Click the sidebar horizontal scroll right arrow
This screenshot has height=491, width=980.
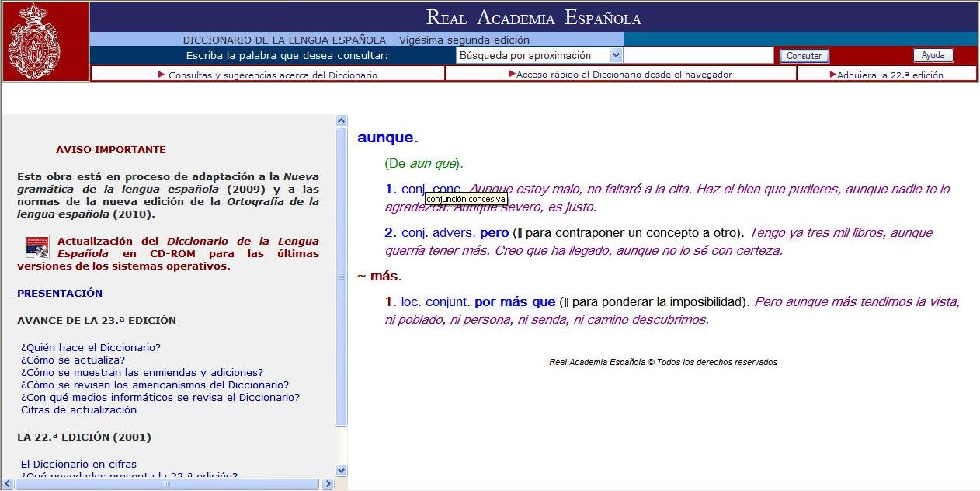tap(328, 484)
